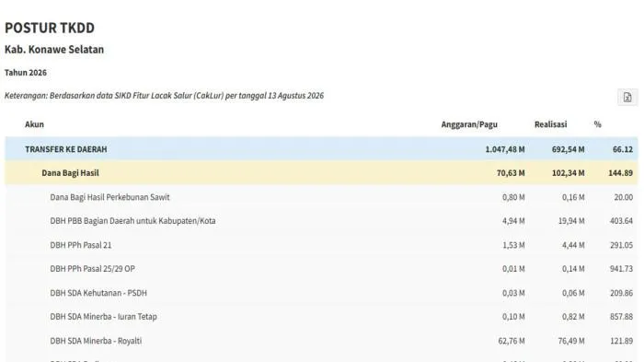The height and width of the screenshot is (362, 644).
Task: Click the Akun column header
Action: pos(34,124)
